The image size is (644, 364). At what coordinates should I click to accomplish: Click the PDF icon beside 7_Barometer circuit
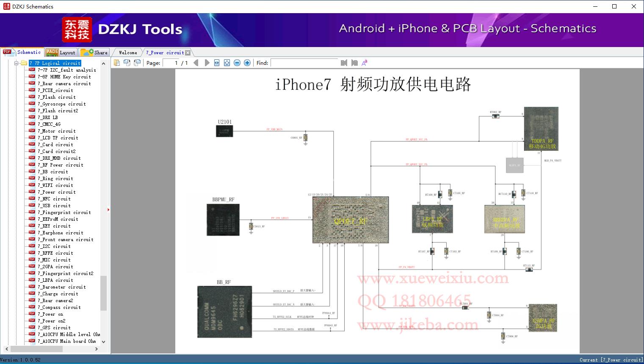[x=32, y=286]
